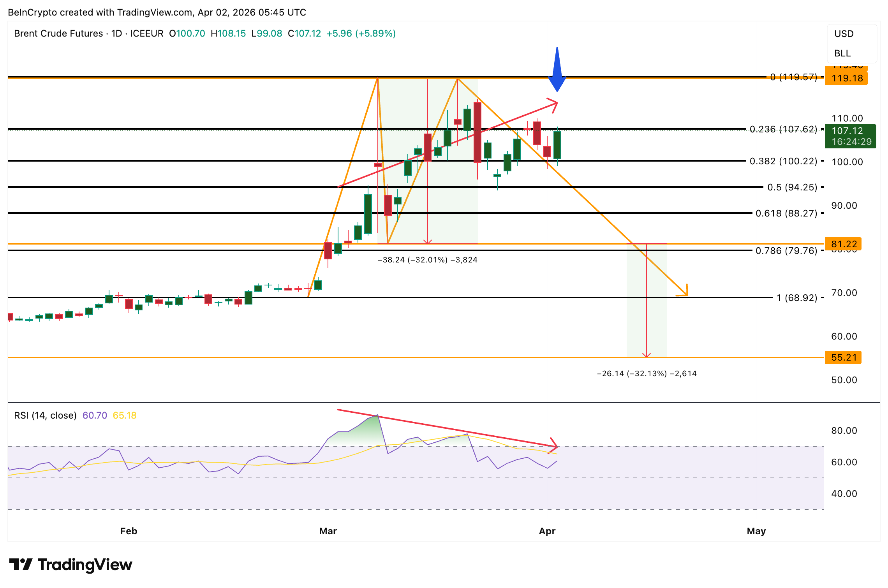Click the orange 119.18 price tag
Screen dimensions: 888x588
tap(847, 78)
